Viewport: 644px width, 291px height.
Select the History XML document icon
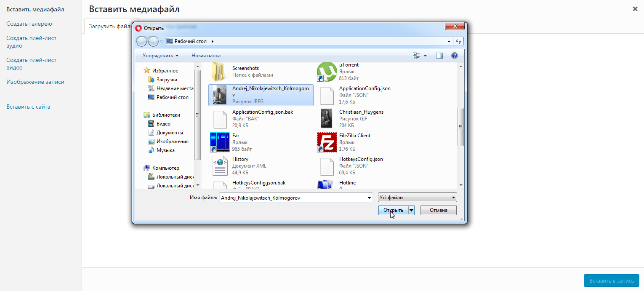pos(220,166)
